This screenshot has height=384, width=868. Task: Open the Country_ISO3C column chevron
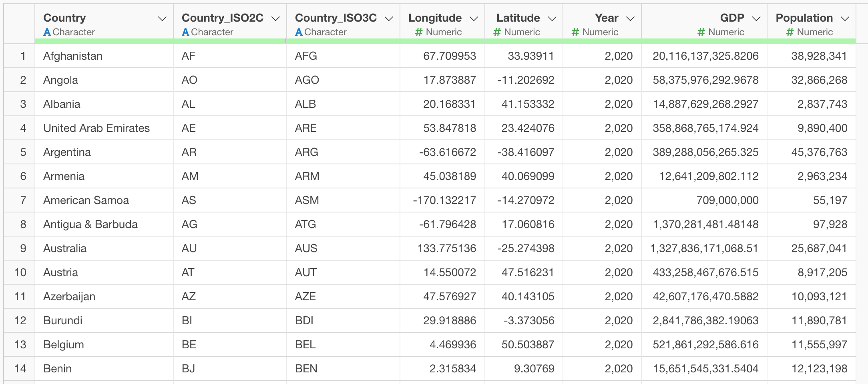tap(389, 19)
